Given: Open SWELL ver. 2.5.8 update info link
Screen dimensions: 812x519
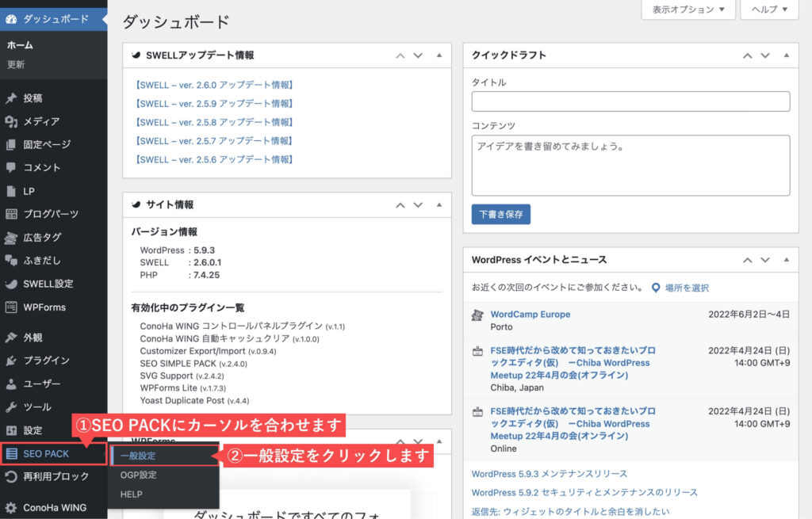Looking at the screenshot, I should (214, 122).
